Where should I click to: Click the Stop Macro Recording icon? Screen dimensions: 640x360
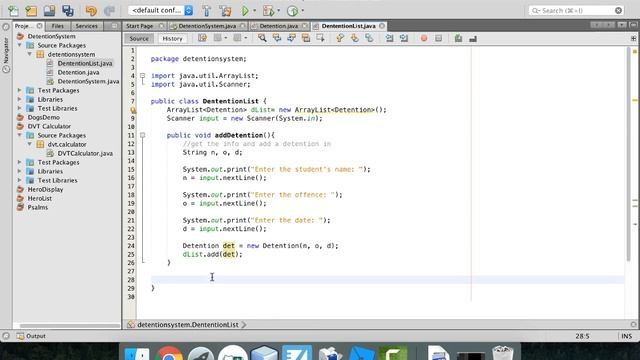coord(438,38)
